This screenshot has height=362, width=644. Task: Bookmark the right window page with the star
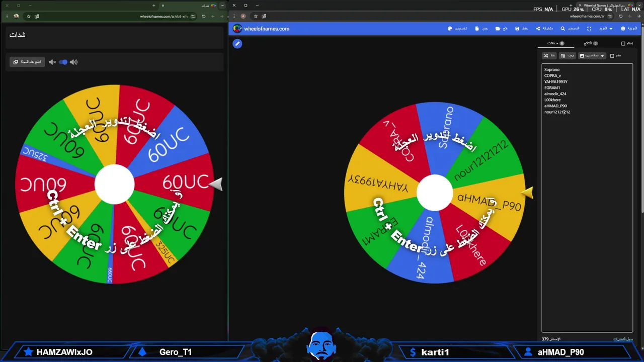pyautogui.click(x=256, y=16)
